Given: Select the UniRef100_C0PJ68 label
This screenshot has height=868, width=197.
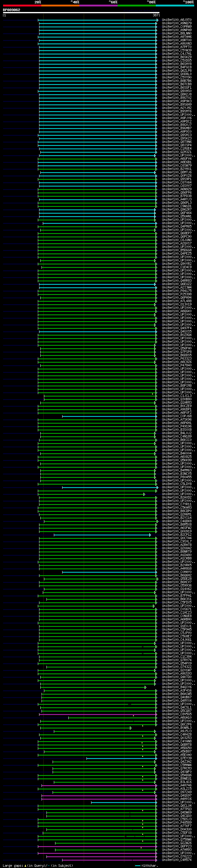Looking at the screenshot, I should pos(177,416).
